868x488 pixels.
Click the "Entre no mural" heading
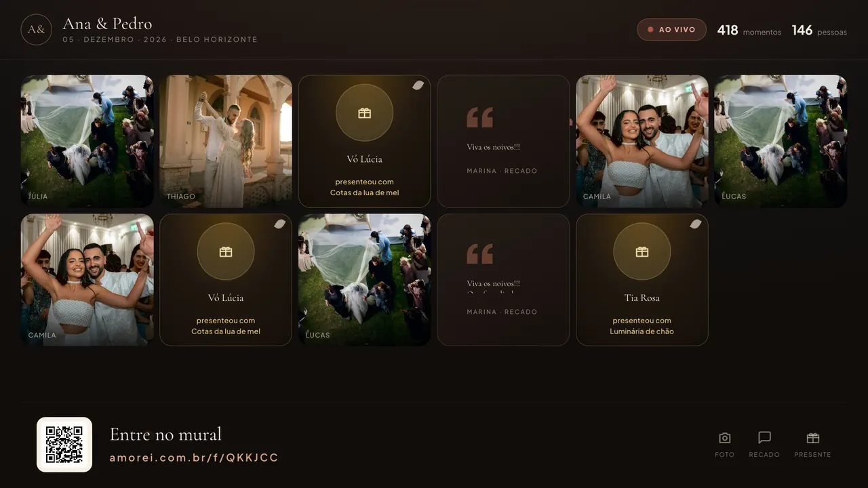click(165, 434)
